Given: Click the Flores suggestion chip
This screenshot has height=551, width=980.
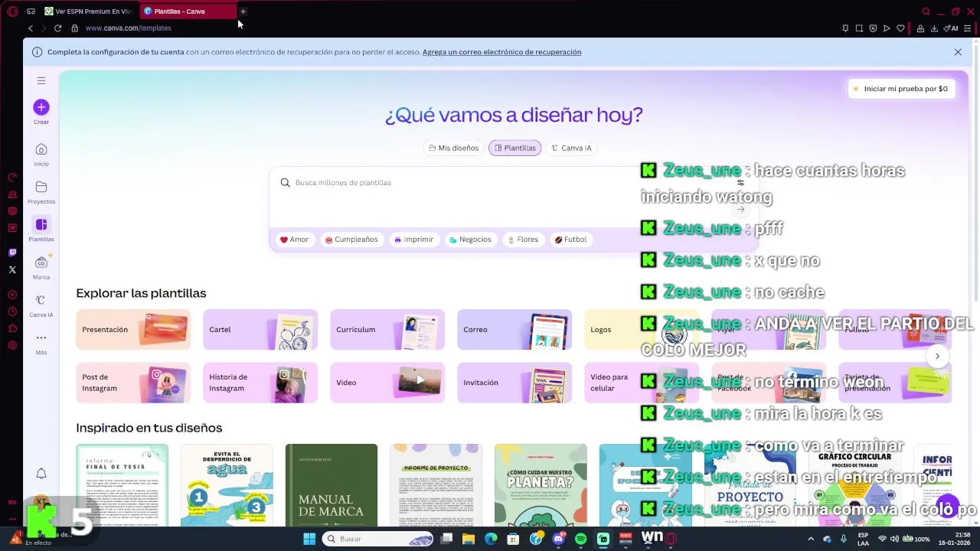Looking at the screenshot, I should tap(523, 240).
